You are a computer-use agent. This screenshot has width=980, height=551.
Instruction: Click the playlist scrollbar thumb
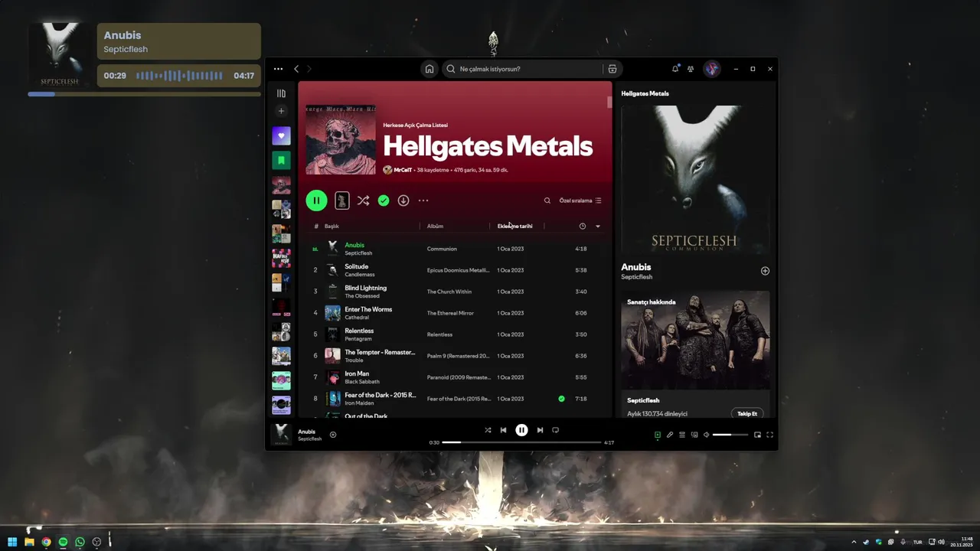[x=610, y=103]
